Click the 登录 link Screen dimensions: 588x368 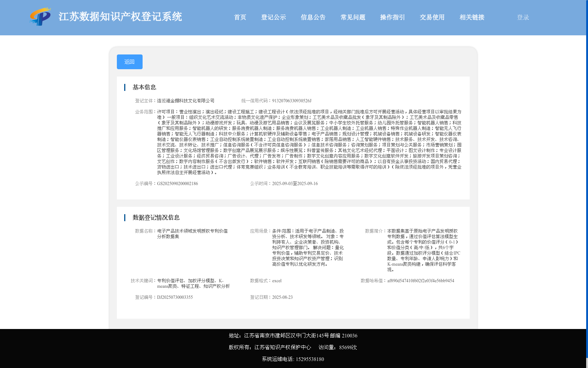click(523, 17)
